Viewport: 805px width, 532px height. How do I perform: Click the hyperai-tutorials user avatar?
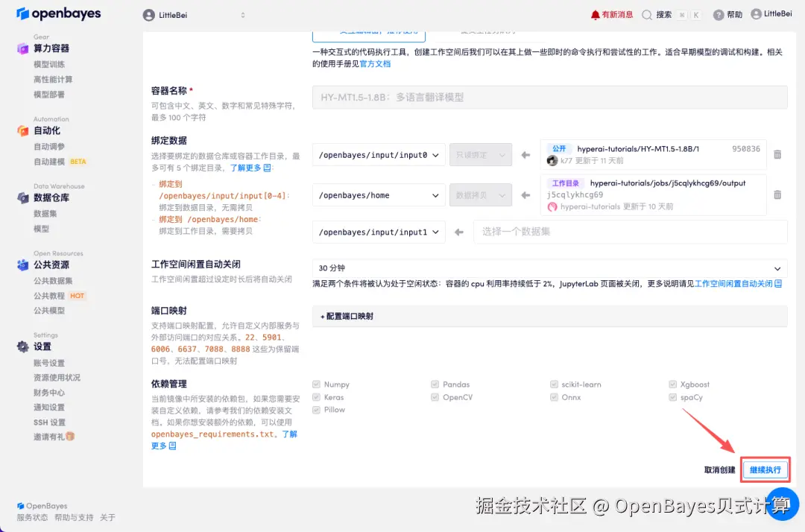pyautogui.click(x=552, y=206)
